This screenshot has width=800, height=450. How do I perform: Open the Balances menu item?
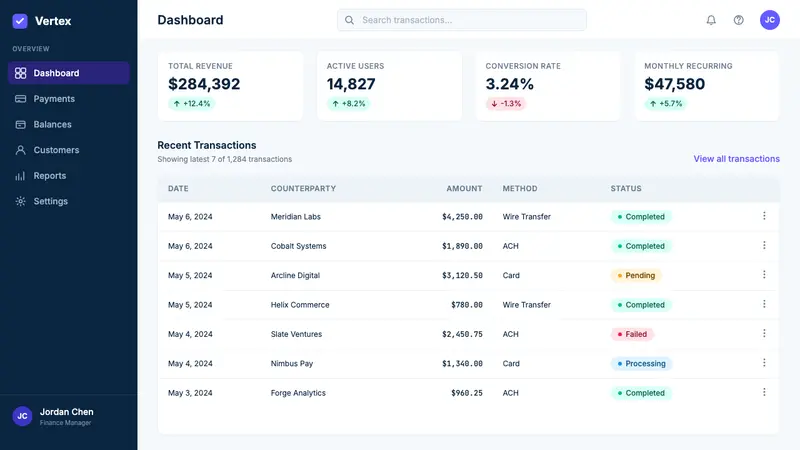68,124
